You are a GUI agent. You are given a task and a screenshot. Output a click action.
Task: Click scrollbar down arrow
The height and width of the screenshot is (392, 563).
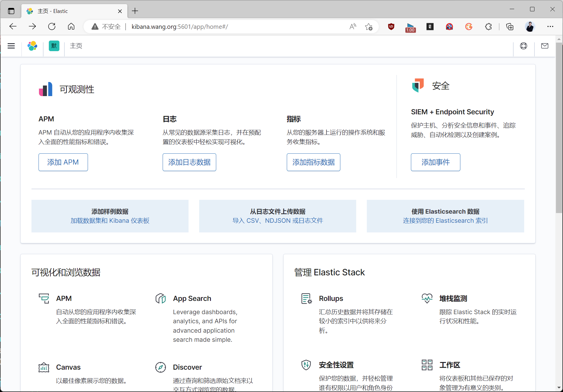click(x=559, y=388)
